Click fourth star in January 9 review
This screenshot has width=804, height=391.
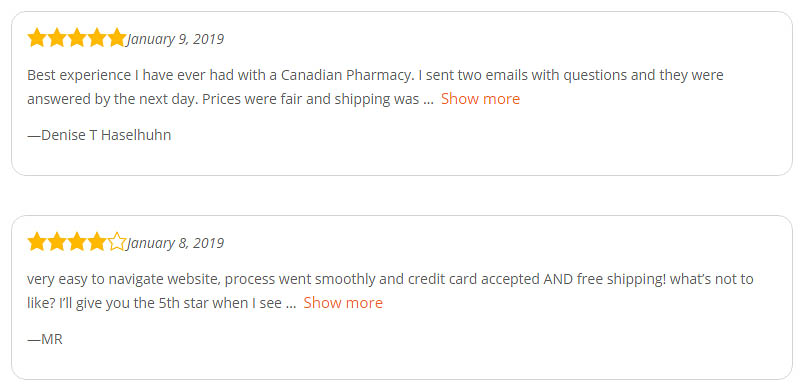[97, 38]
